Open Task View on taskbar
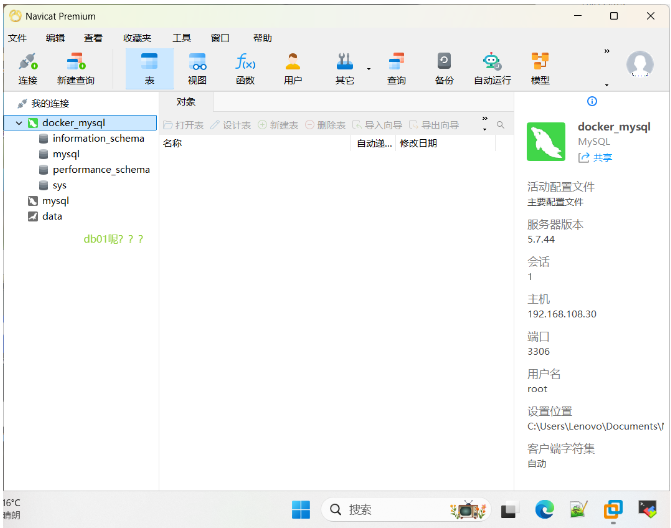 [x=510, y=510]
